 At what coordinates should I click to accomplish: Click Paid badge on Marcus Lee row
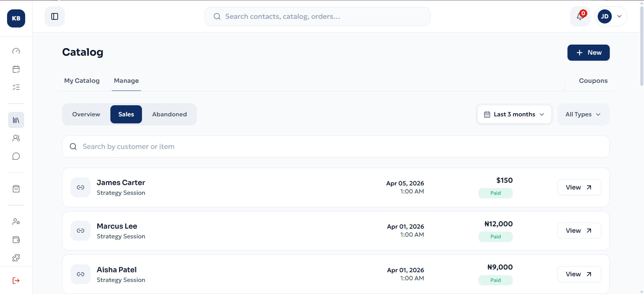[x=495, y=237]
